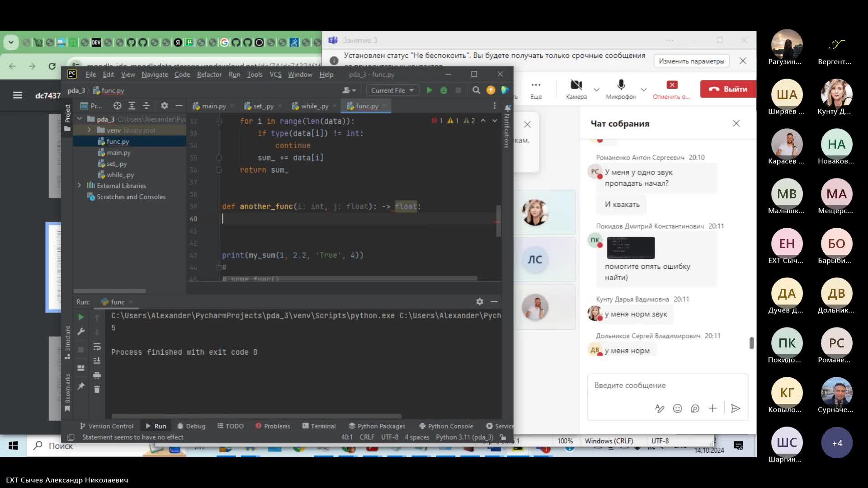The image size is (868, 488).
Task: Click Python 3.11 (pda_3) interpreter in status bar
Action: [464, 437]
